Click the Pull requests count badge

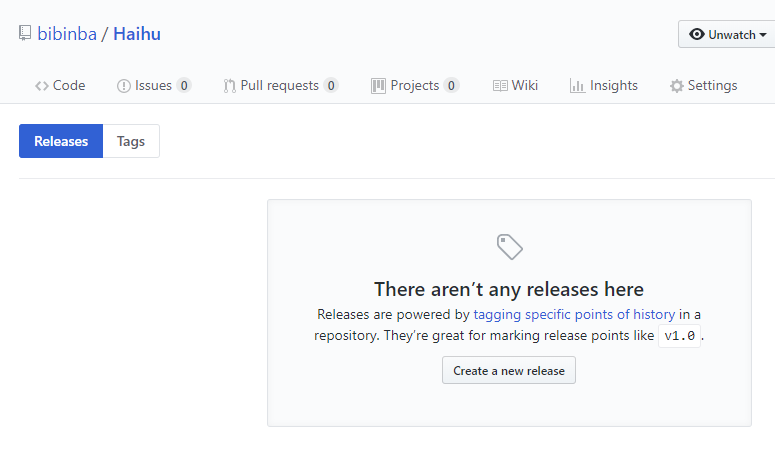[331, 85]
